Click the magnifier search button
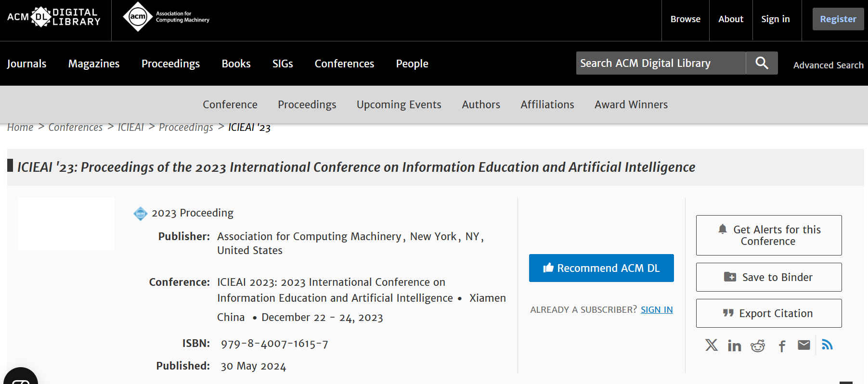This screenshot has width=868, height=384. pyautogui.click(x=762, y=63)
